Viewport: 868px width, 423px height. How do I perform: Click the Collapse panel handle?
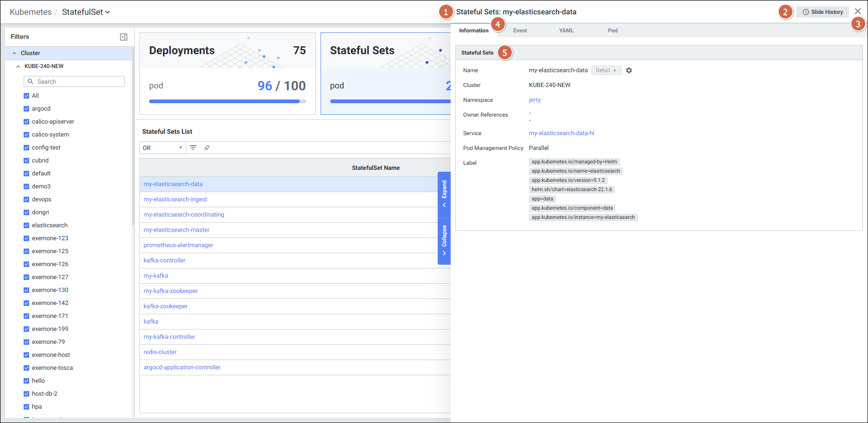coord(444,240)
